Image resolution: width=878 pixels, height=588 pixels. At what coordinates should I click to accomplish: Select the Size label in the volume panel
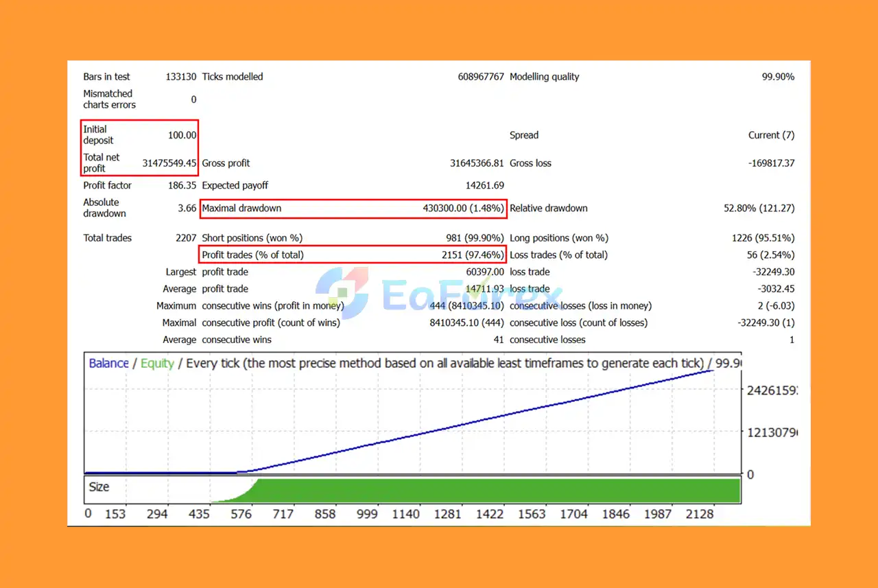click(99, 486)
